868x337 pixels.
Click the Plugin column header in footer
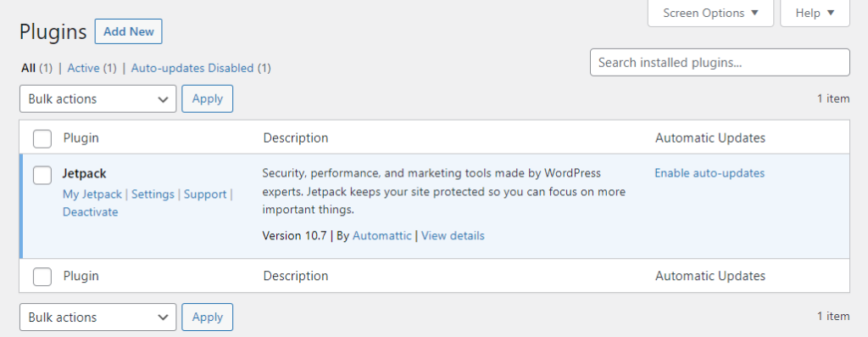[x=81, y=276]
